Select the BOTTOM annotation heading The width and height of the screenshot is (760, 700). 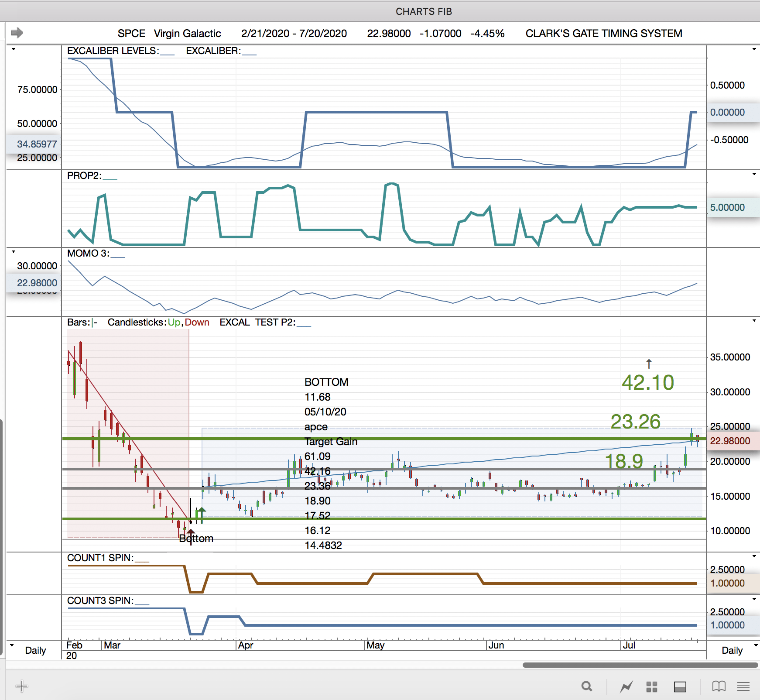(326, 382)
